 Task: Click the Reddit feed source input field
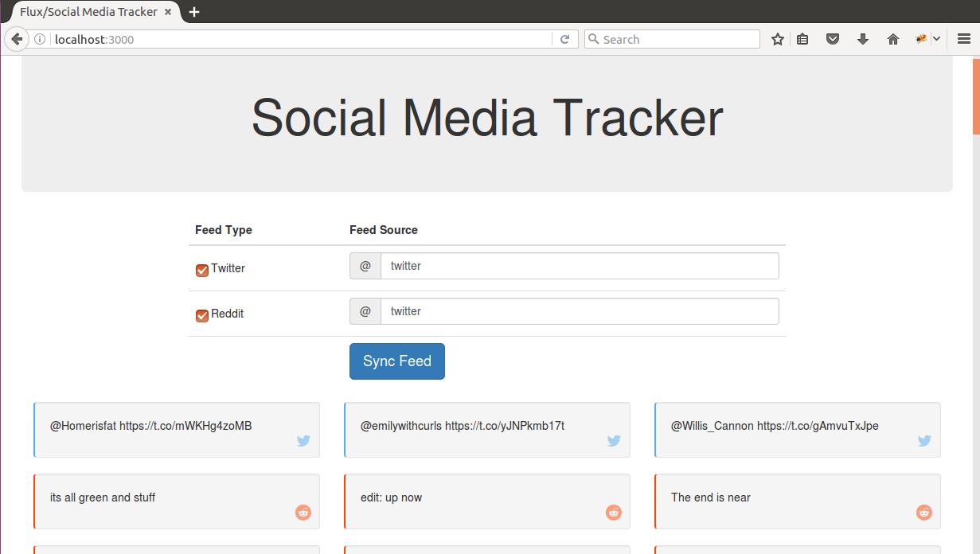click(580, 311)
